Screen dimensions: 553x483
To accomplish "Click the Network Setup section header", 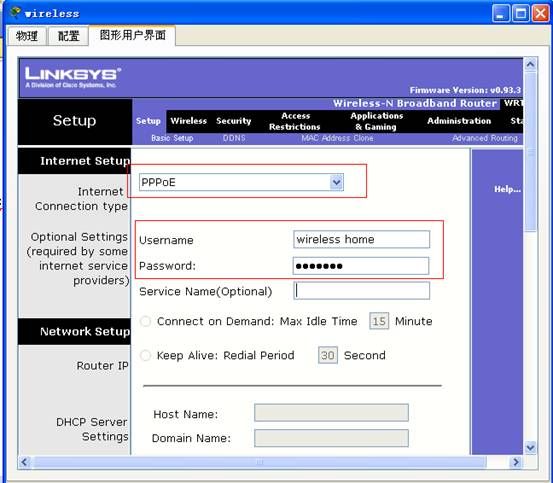I will click(x=85, y=331).
